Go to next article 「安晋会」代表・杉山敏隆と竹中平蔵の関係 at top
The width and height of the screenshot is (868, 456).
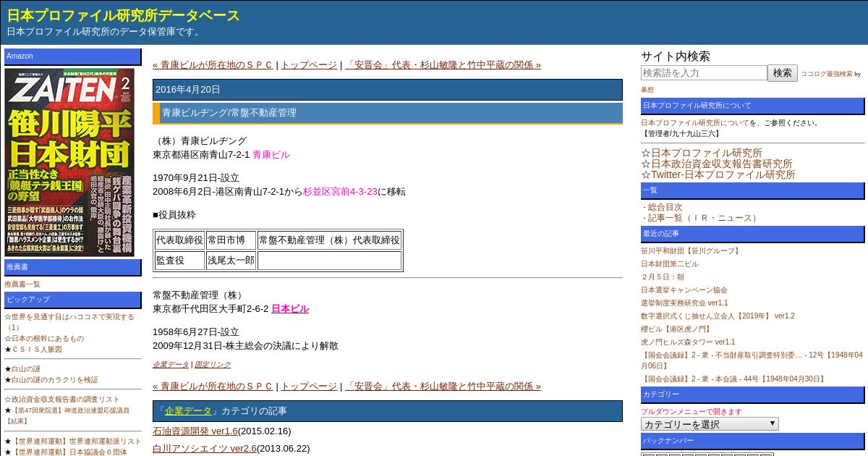click(x=443, y=64)
